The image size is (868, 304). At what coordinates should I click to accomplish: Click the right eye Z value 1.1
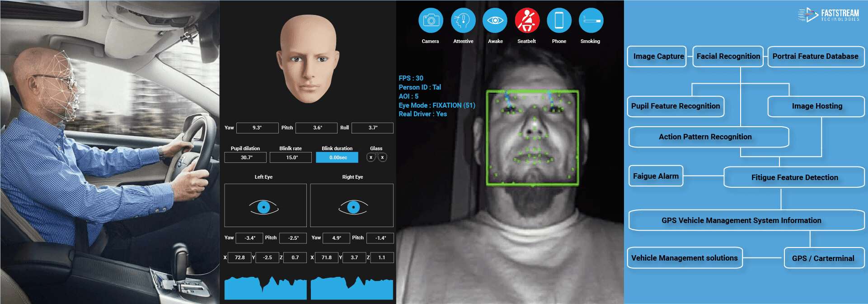pyautogui.click(x=382, y=258)
